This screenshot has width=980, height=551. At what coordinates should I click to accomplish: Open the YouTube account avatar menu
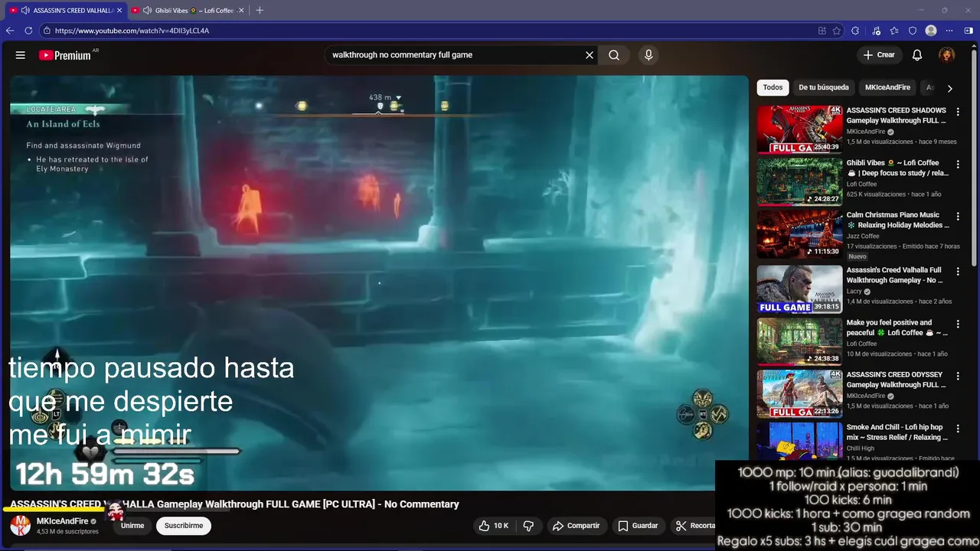[x=947, y=55]
